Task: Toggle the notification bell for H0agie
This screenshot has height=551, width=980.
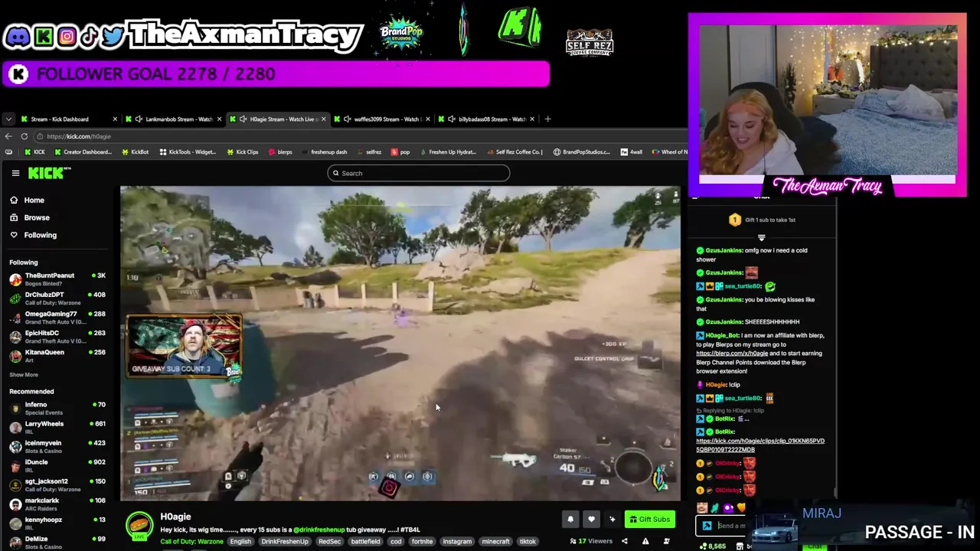Action: (x=570, y=520)
